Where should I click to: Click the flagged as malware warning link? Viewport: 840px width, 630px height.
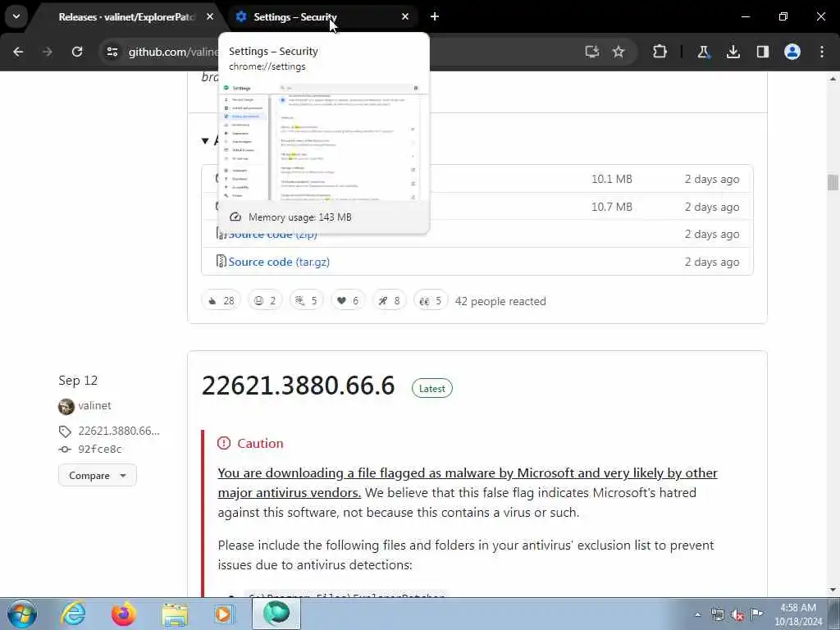pos(467,482)
